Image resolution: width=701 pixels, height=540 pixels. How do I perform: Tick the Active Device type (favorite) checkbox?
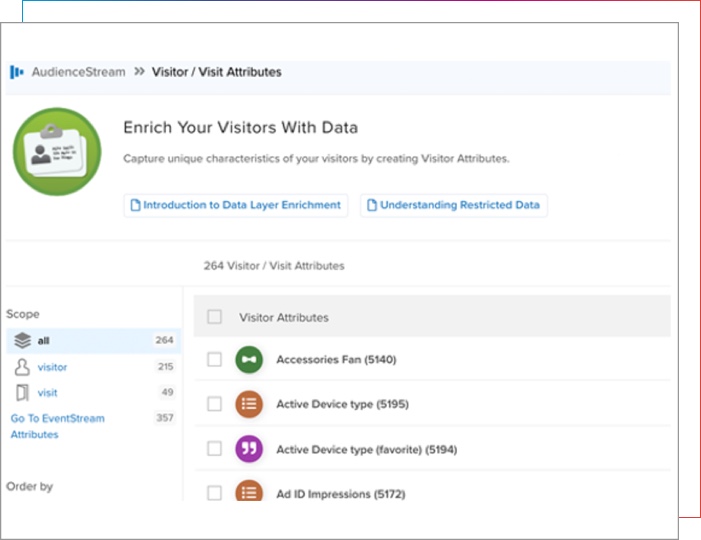214,449
